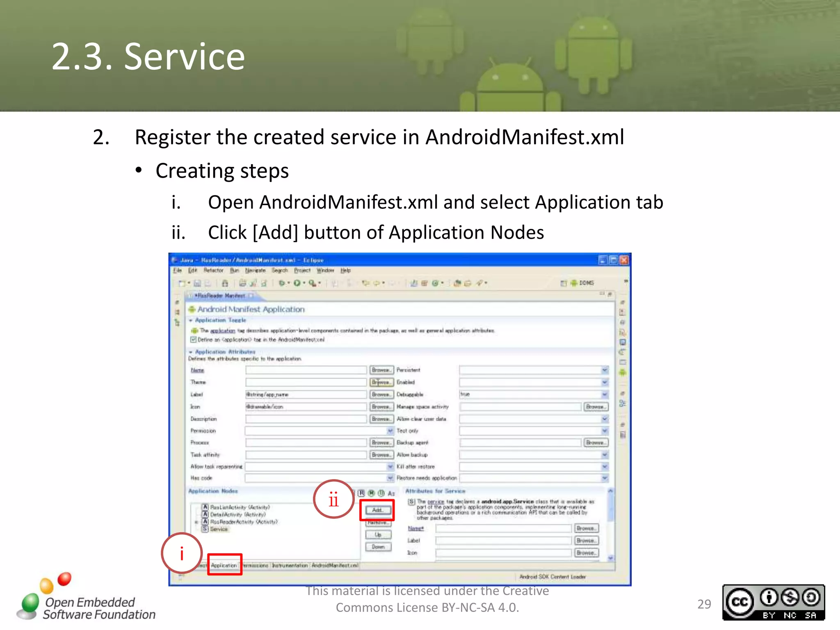The image size is (840, 630).
Task: Open the Has code dropdown
Action: coord(320,478)
